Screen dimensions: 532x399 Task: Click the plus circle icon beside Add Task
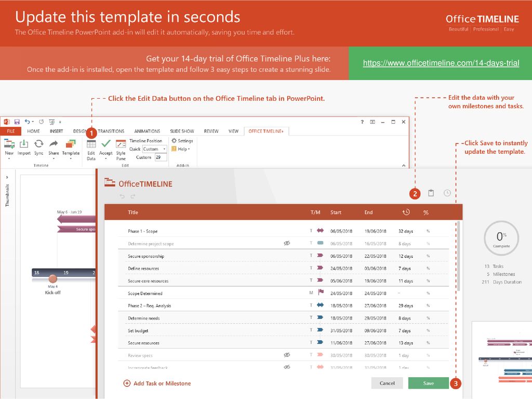pyautogui.click(x=127, y=383)
